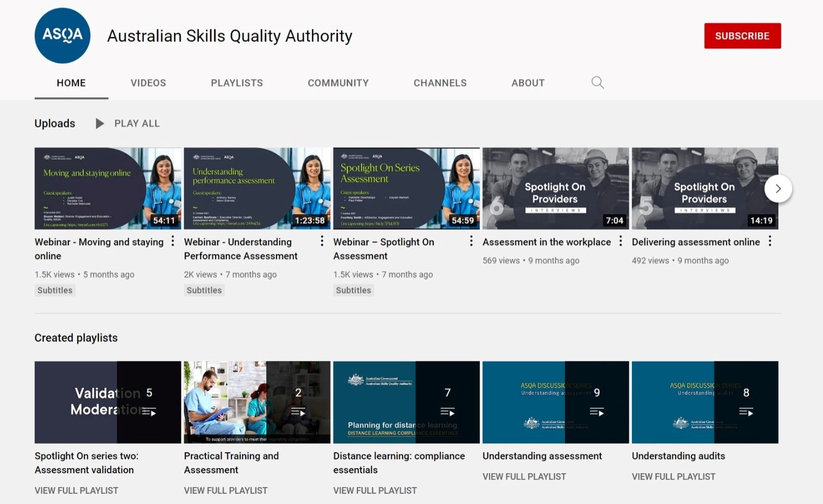The width and height of the screenshot is (823, 504).
Task: Click the Uploads section heading
Action: click(55, 123)
